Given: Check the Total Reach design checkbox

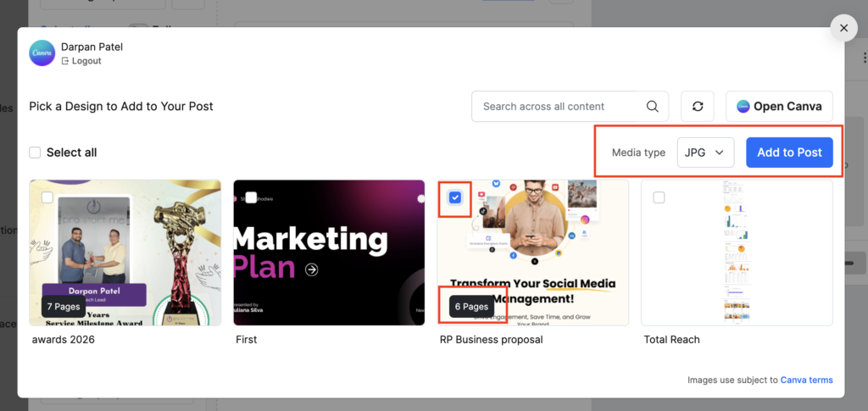Looking at the screenshot, I should [x=659, y=197].
